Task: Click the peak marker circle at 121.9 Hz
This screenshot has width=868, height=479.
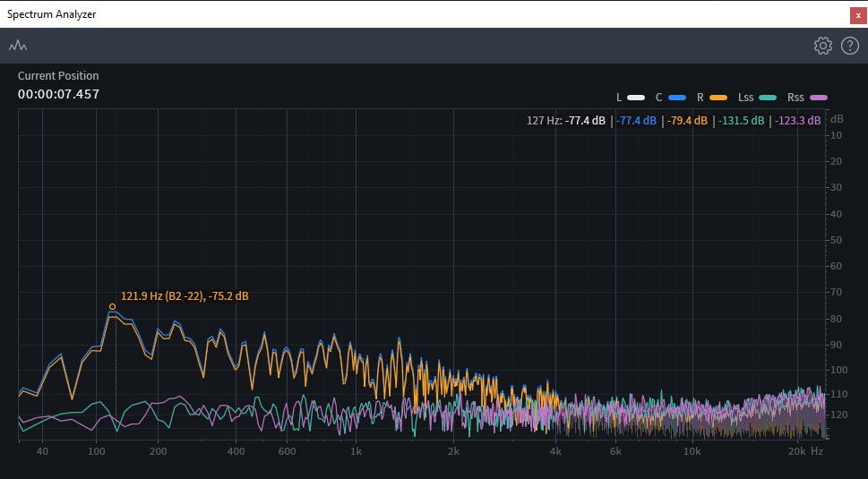Action: click(113, 306)
